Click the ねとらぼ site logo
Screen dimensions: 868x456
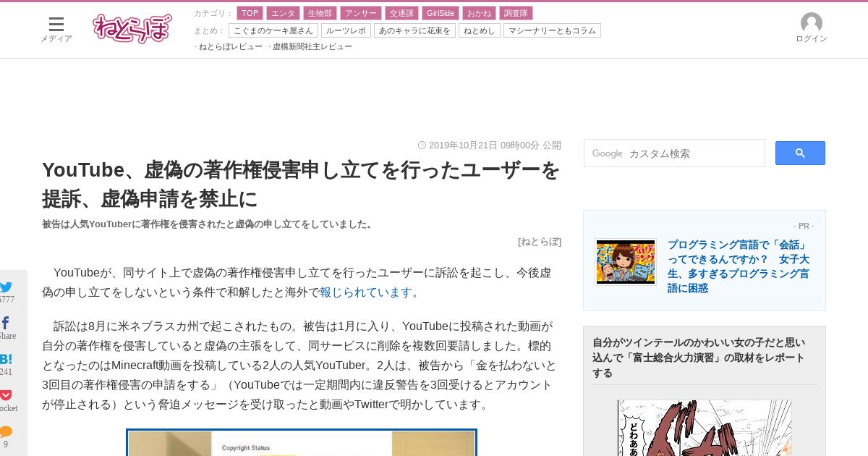(x=132, y=28)
